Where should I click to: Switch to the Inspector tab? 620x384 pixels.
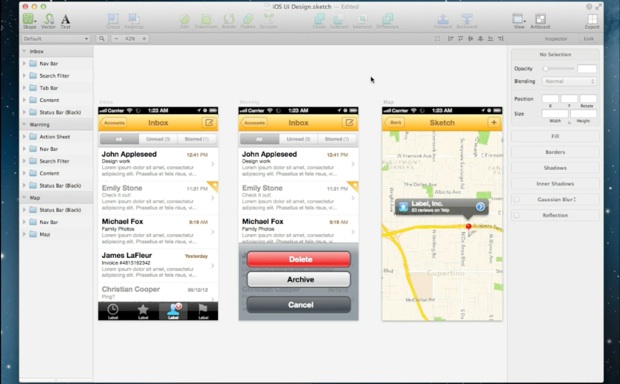click(556, 39)
